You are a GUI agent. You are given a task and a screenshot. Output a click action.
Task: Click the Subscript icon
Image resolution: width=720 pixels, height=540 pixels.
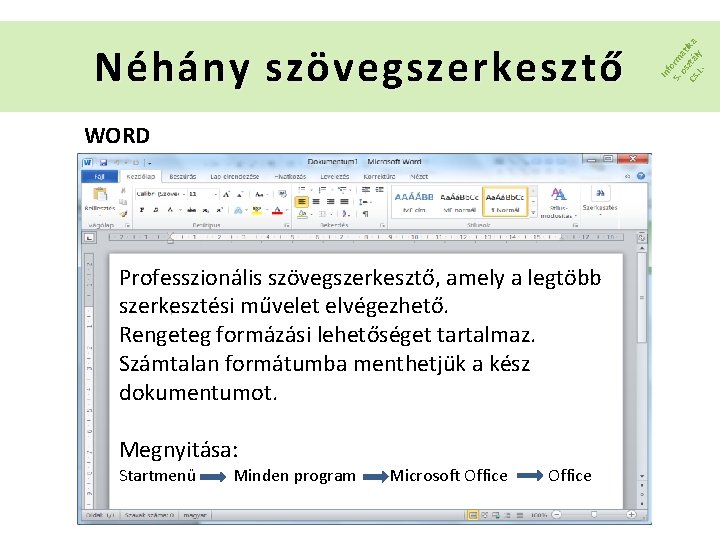(x=206, y=210)
